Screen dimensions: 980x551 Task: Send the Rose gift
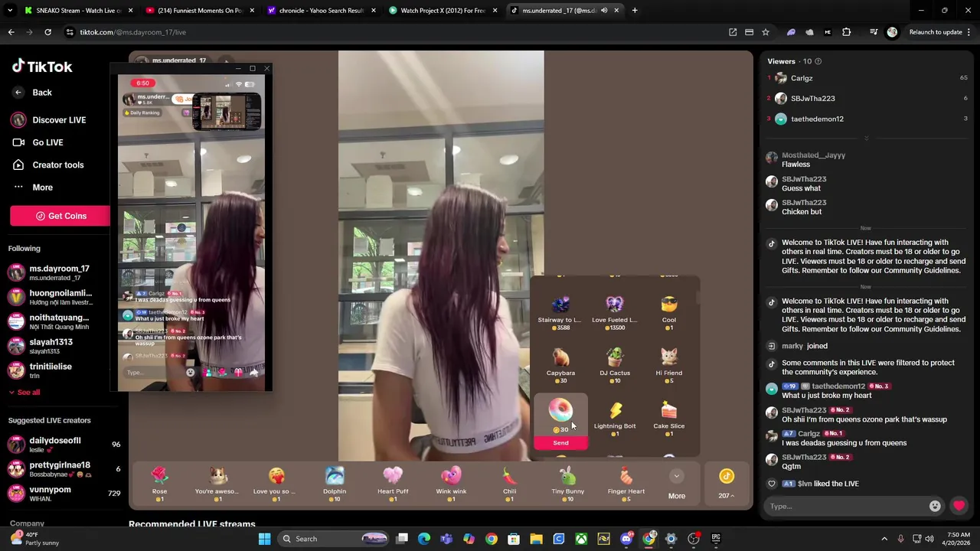159,484
